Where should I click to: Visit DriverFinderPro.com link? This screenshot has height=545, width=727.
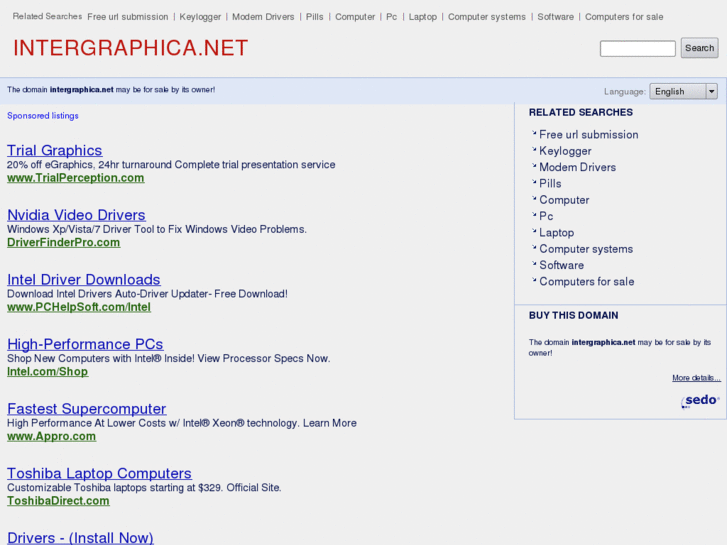[64, 243]
